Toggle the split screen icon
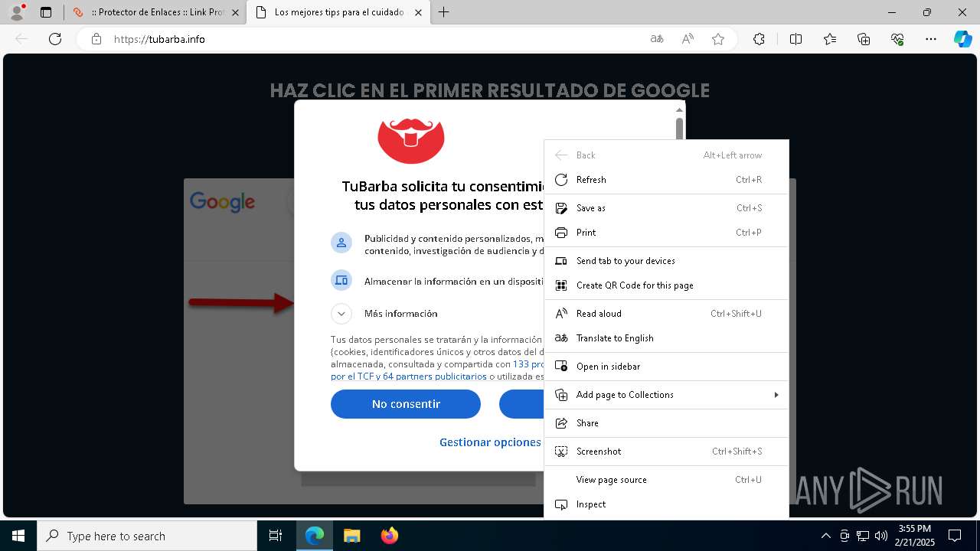The image size is (980, 551). pyautogui.click(x=795, y=39)
